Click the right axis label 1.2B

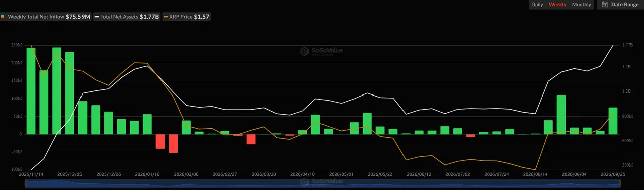[626, 91]
